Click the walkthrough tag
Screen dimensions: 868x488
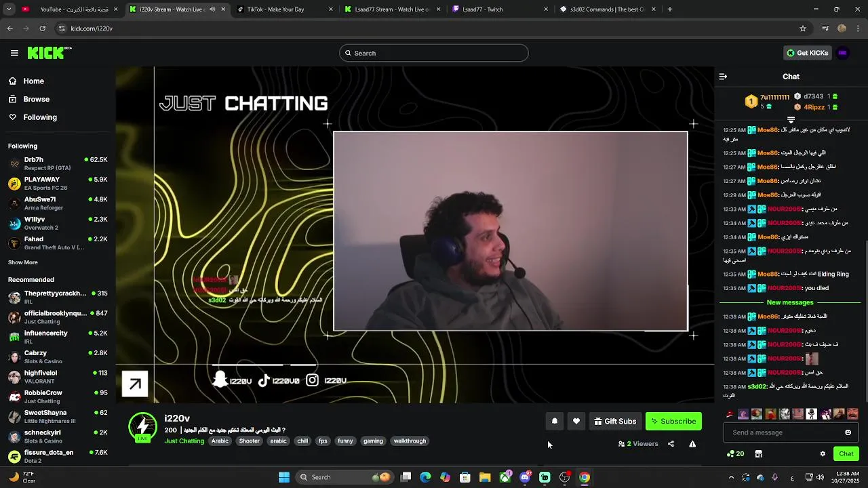(x=410, y=441)
